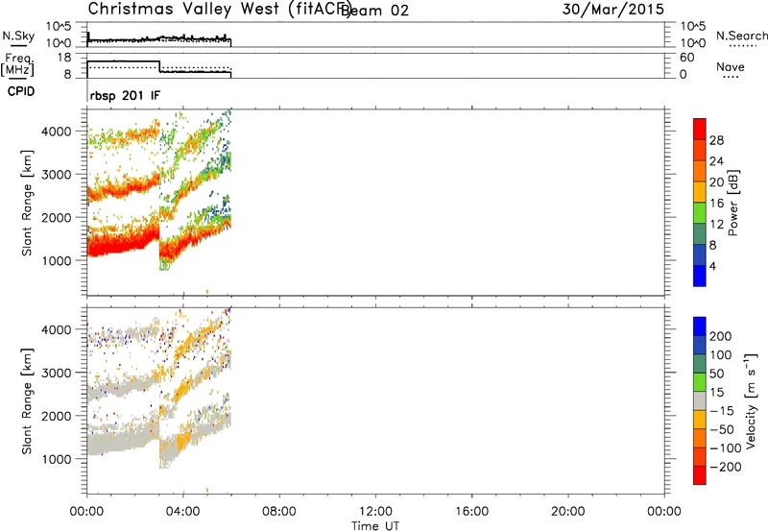Click the title 'Christmas Valley West (fitACF)'
The width and height of the screenshot is (768, 532).
(x=219, y=10)
